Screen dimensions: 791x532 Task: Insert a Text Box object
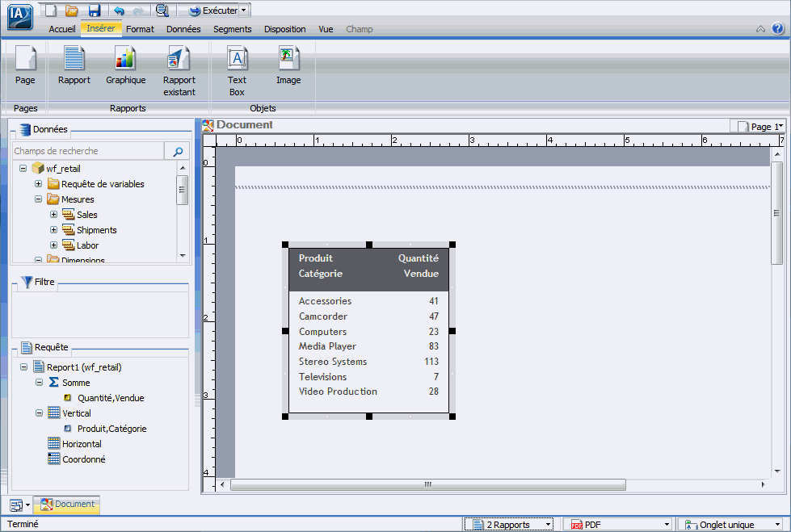[x=237, y=71]
